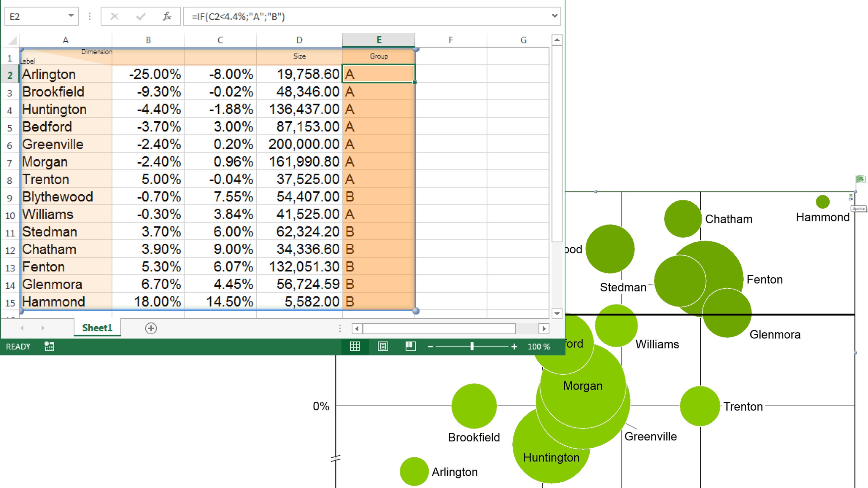Image resolution: width=868 pixels, height=488 pixels.
Task: Confirm entry with checkmark icon
Action: coord(141,16)
